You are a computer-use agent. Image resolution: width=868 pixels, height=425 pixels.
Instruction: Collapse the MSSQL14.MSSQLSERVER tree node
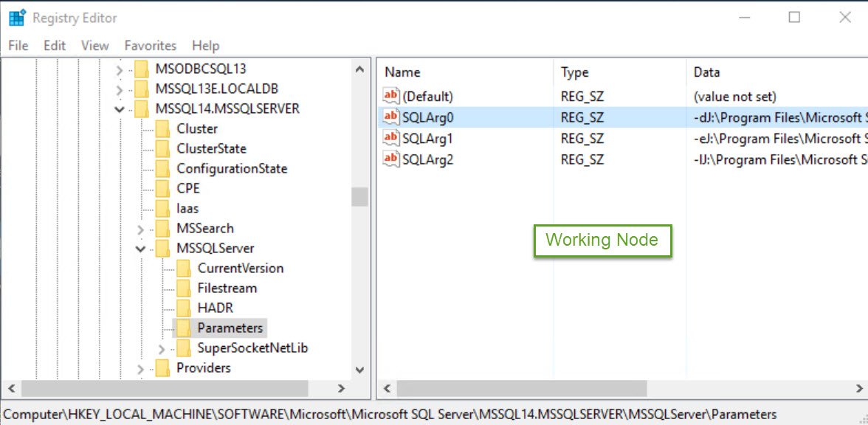pyautogui.click(x=119, y=109)
